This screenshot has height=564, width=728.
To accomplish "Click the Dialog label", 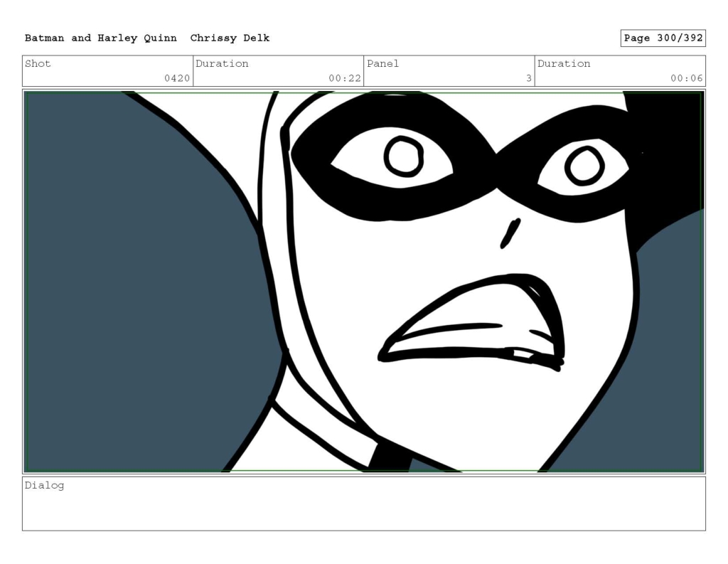I will (x=44, y=486).
